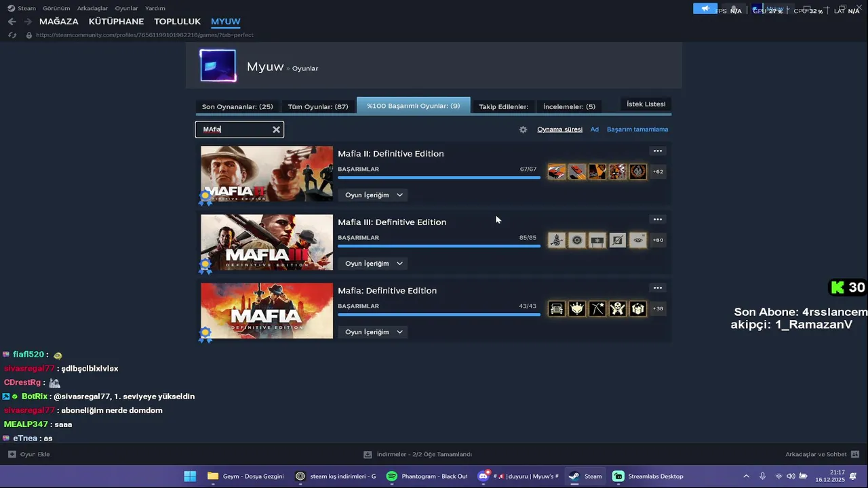Open the Yardım menu
This screenshot has height=488, width=868.
pos(155,8)
